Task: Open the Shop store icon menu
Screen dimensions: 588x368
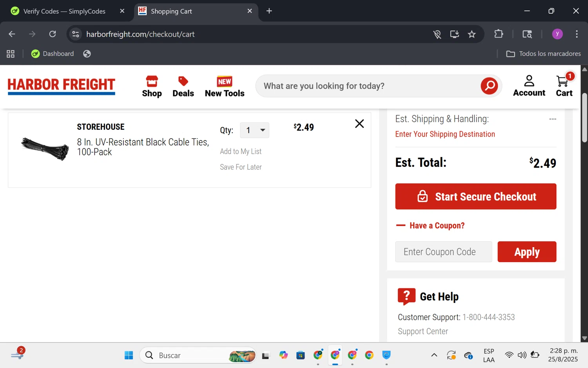Action: coord(152,86)
